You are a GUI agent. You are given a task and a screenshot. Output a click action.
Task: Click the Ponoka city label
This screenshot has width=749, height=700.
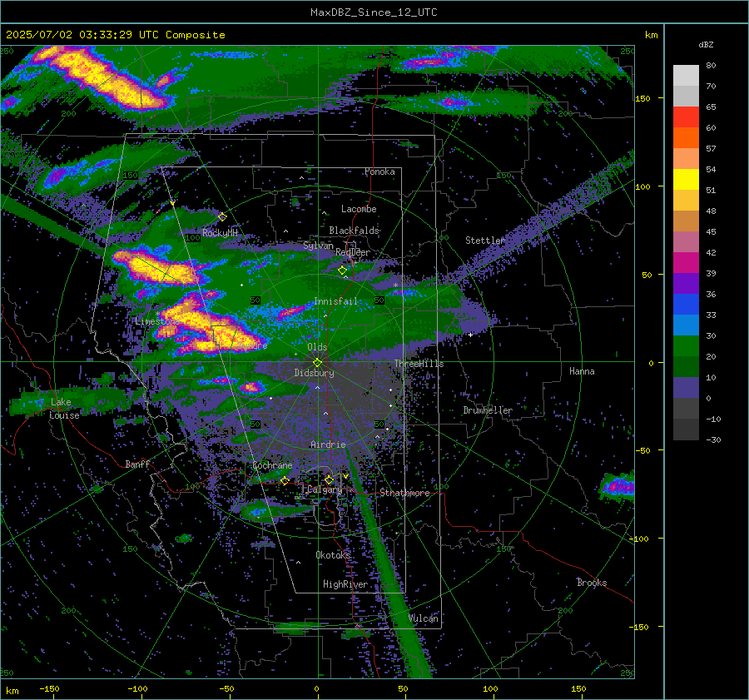[x=379, y=171]
